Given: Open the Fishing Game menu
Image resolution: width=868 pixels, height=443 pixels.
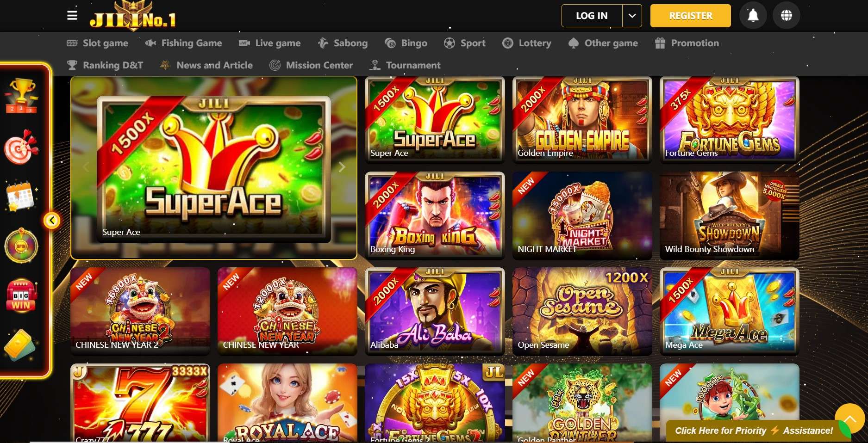Looking at the screenshot, I should pyautogui.click(x=184, y=43).
